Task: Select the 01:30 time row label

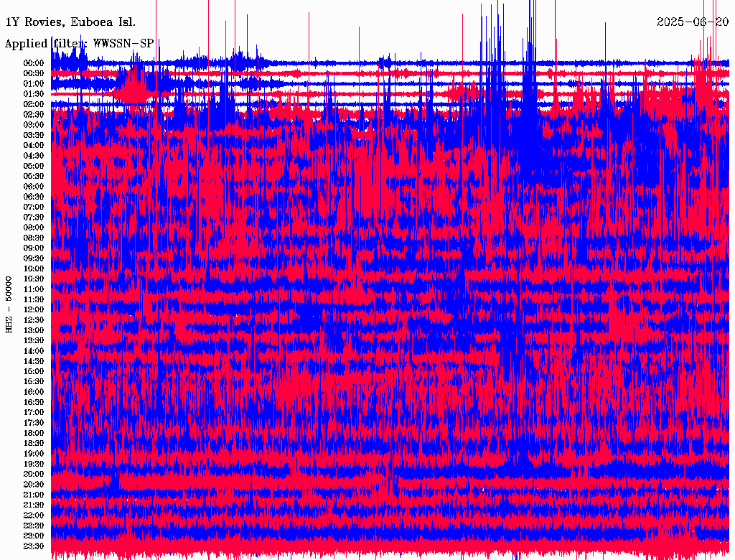Action: coord(34,94)
